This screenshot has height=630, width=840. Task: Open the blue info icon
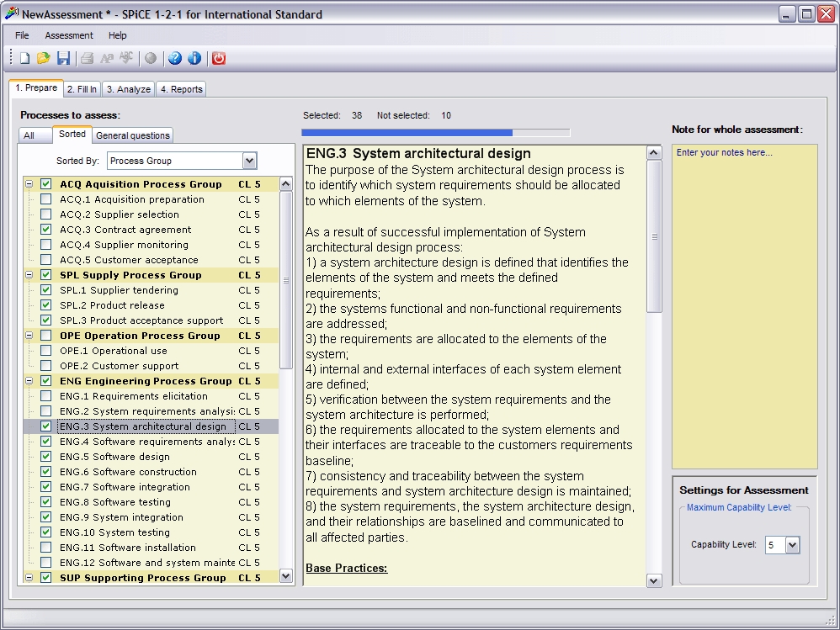[194, 58]
